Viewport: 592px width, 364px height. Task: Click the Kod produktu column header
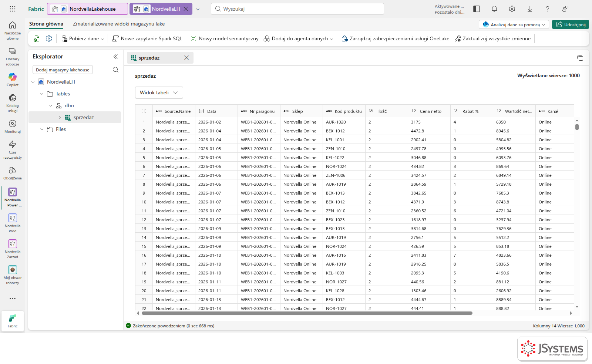pos(344,111)
